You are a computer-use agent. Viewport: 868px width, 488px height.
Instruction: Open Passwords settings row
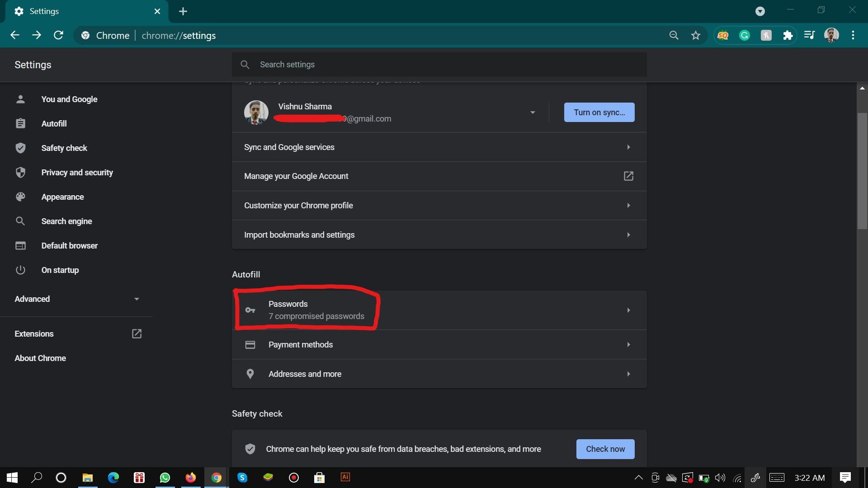(439, 310)
